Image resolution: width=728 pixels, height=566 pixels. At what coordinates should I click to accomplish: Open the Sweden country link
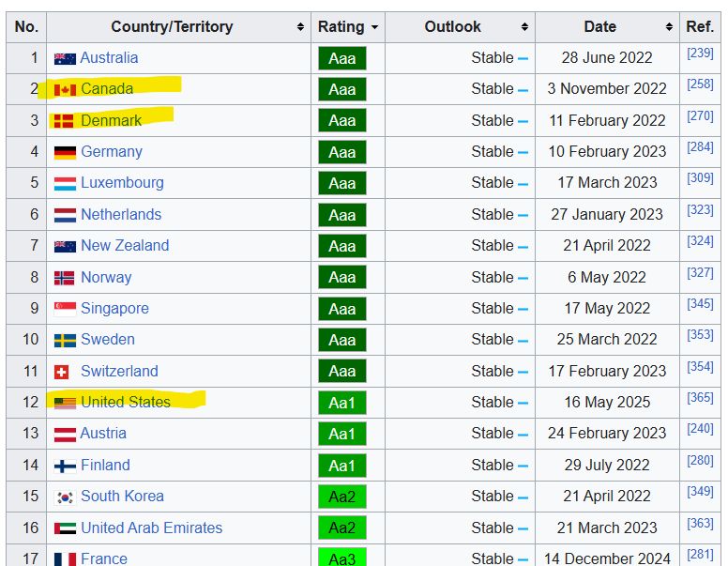click(108, 339)
